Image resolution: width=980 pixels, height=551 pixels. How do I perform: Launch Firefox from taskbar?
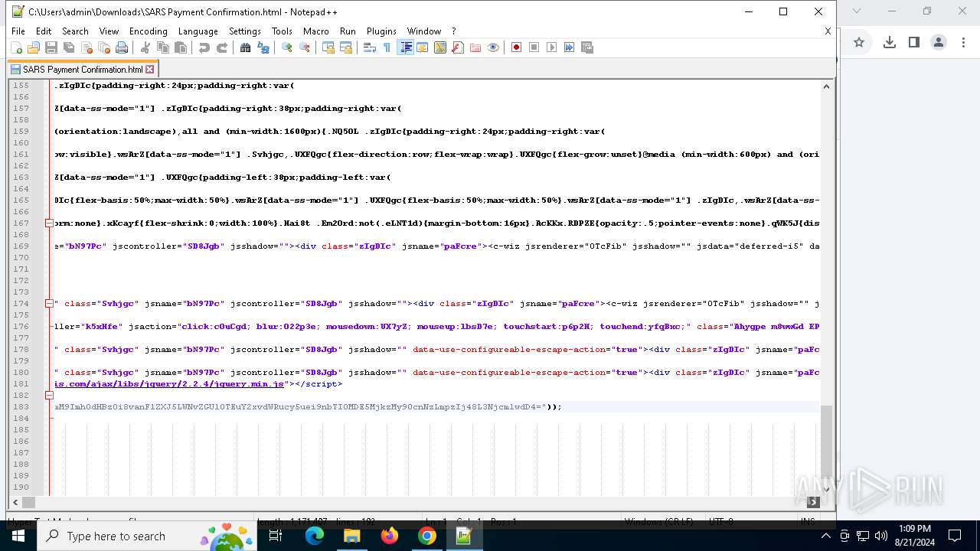click(x=389, y=536)
